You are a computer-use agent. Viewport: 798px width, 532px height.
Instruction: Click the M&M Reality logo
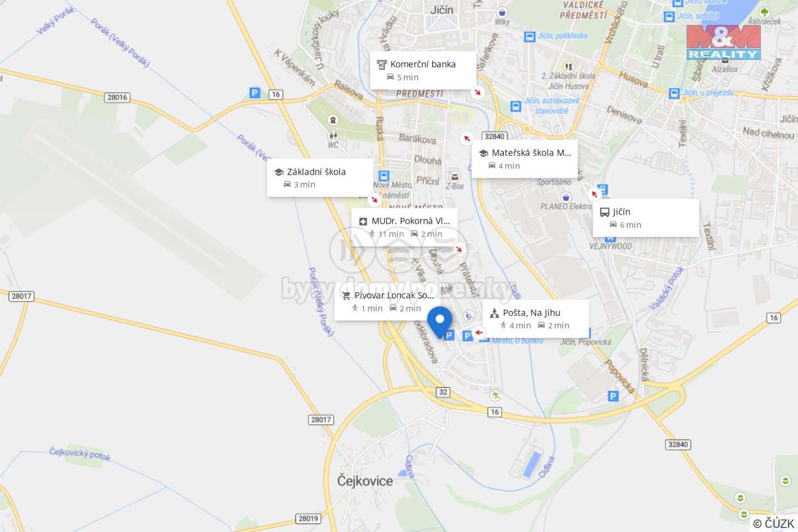pyautogui.click(x=723, y=42)
